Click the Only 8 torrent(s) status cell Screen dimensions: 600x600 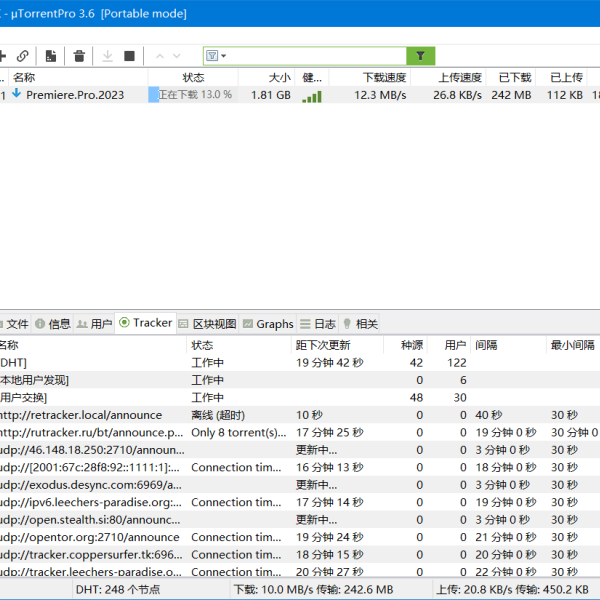click(x=238, y=432)
